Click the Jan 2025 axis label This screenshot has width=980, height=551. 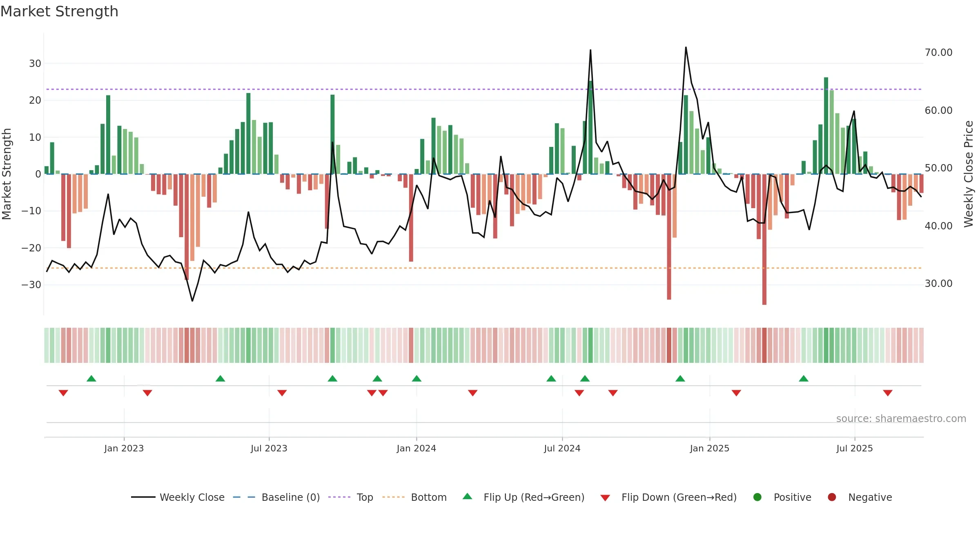(710, 449)
